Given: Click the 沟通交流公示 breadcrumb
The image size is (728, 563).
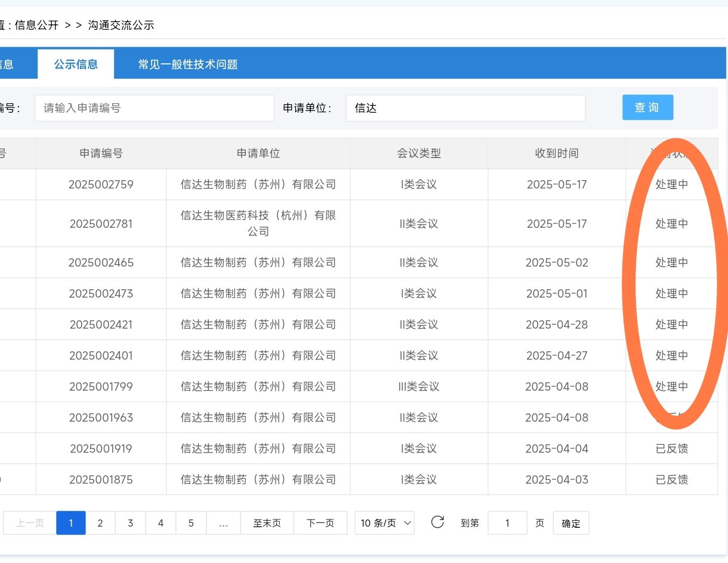Looking at the screenshot, I should 121,25.
